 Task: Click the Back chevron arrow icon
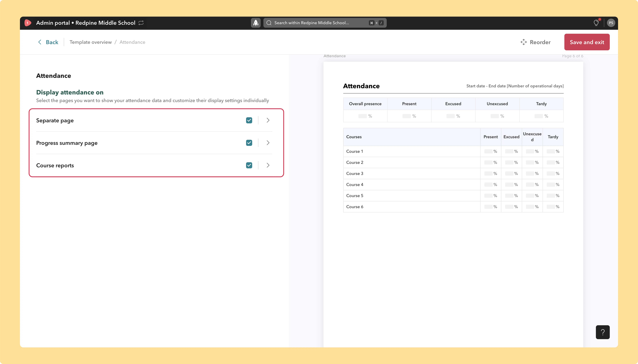[x=40, y=42]
